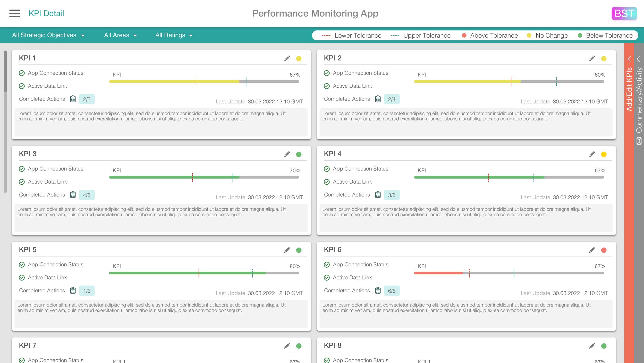Click KPI 5 App Connection Status check
Image resolution: width=644 pixels, height=363 pixels.
tap(22, 265)
